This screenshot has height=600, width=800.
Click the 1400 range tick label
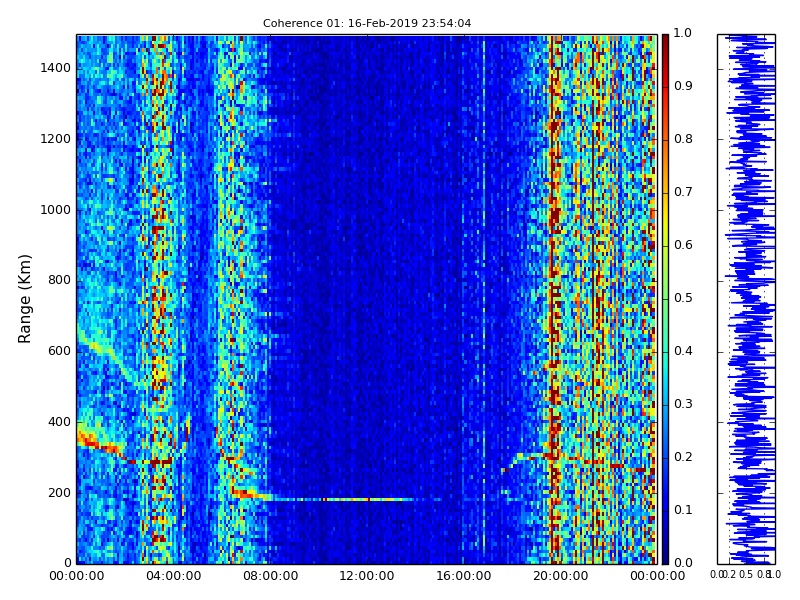click(x=55, y=68)
